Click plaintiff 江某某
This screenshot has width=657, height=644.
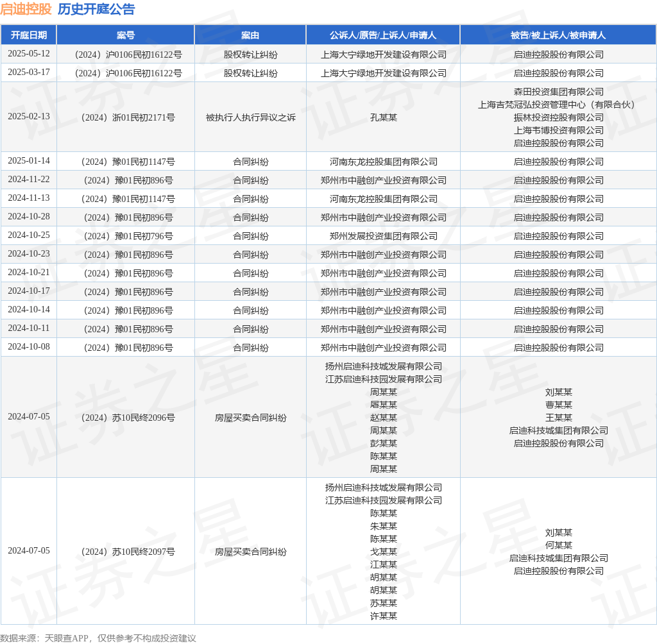(384, 565)
